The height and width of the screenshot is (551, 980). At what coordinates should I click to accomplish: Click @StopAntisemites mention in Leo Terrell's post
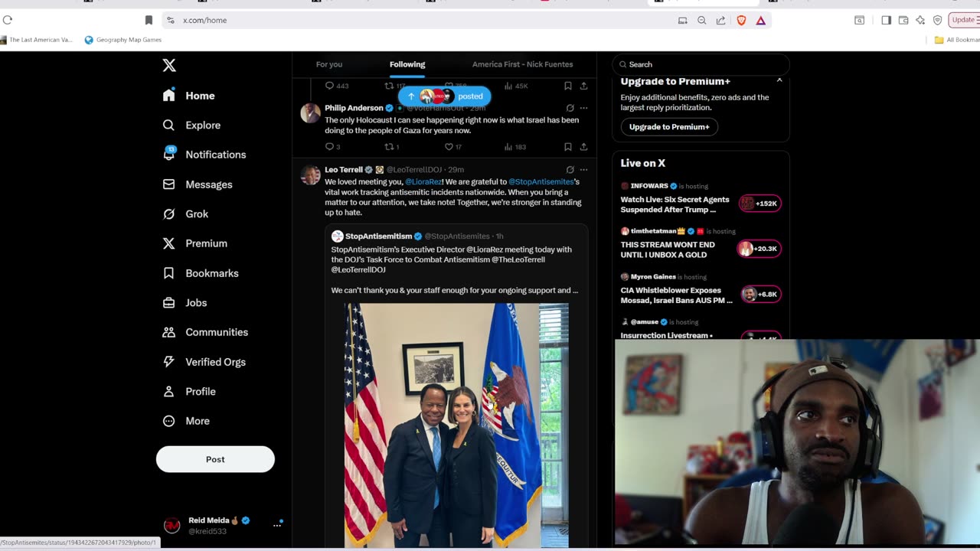[541, 182]
